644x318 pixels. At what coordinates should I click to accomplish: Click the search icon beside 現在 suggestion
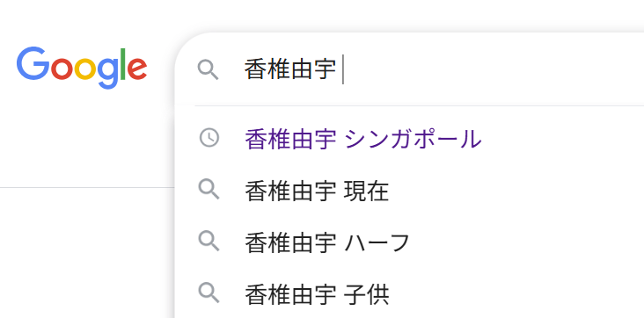209,190
